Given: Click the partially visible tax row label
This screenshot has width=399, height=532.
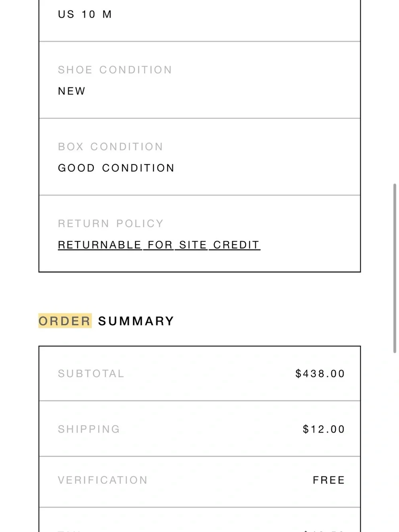Looking at the screenshot, I should click(x=69, y=531).
